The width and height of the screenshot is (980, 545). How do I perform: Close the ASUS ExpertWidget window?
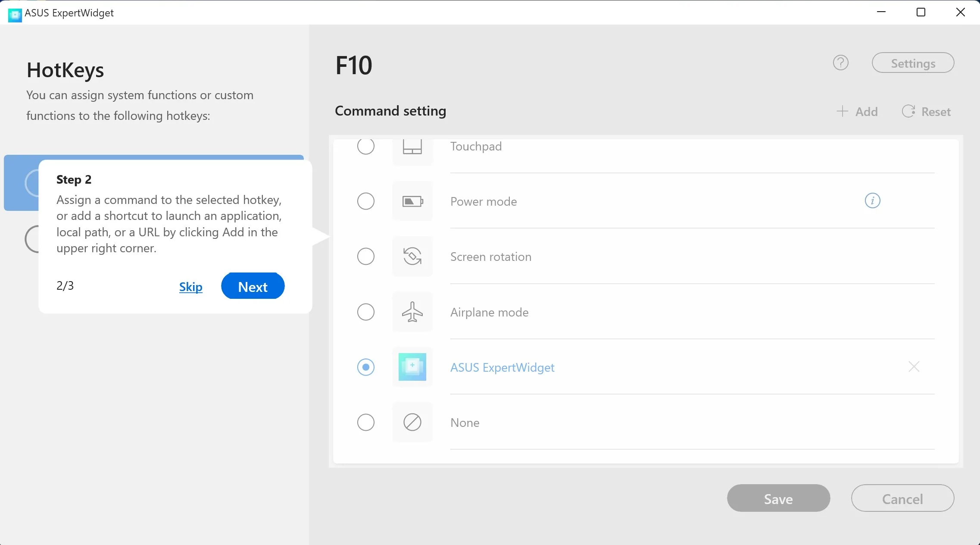(961, 12)
